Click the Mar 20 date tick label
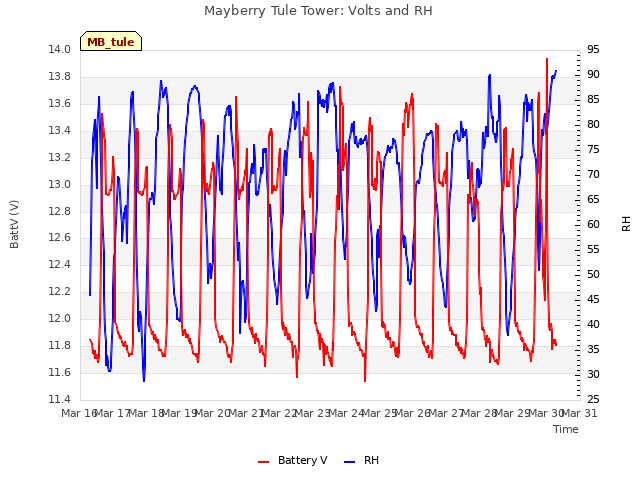 [x=213, y=413]
